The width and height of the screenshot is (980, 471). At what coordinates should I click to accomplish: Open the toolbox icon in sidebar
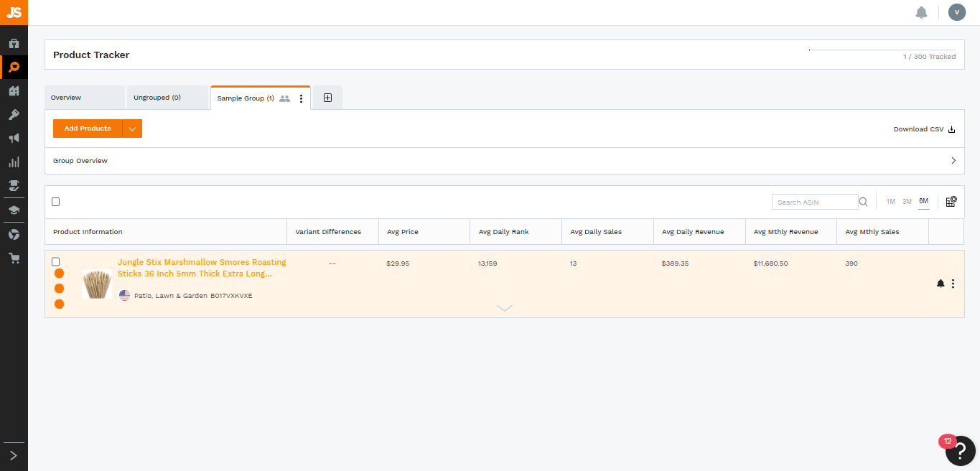14,44
